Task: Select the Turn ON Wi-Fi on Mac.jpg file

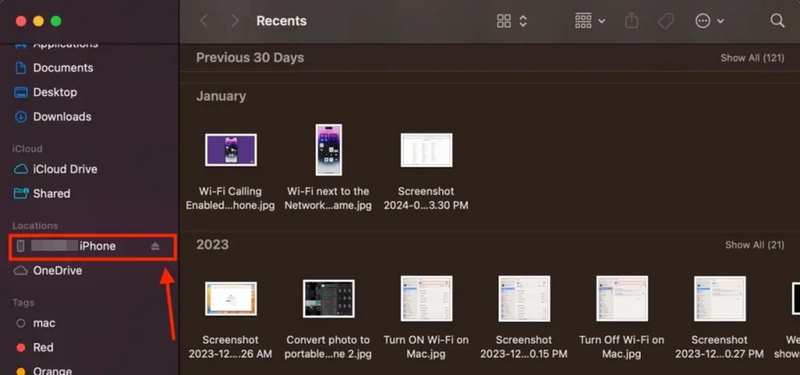Action: click(x=426, y=317)
